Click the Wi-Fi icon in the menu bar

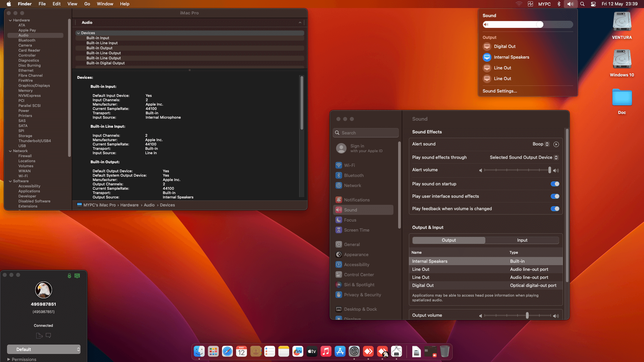[x=519, y=4]
